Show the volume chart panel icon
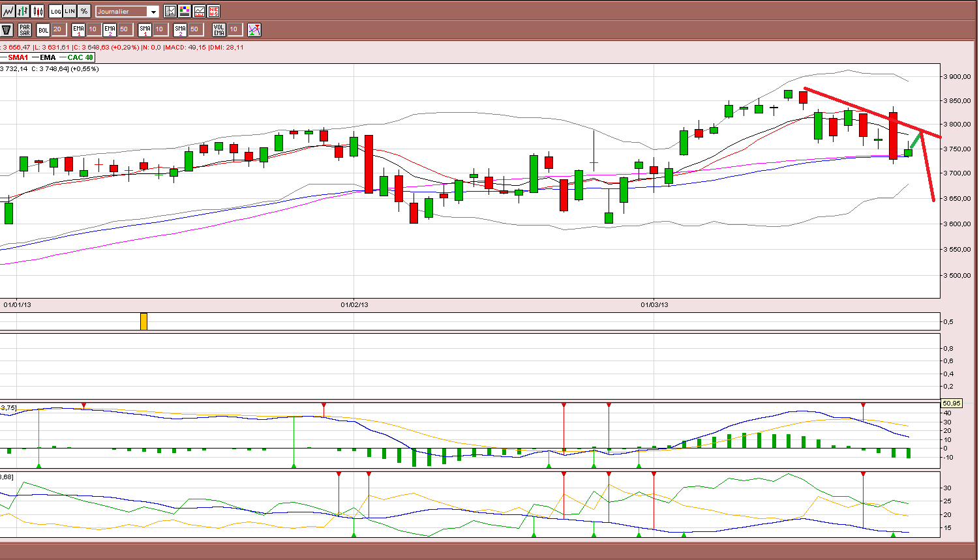This screenshot has height=560, width=979. 199,11
